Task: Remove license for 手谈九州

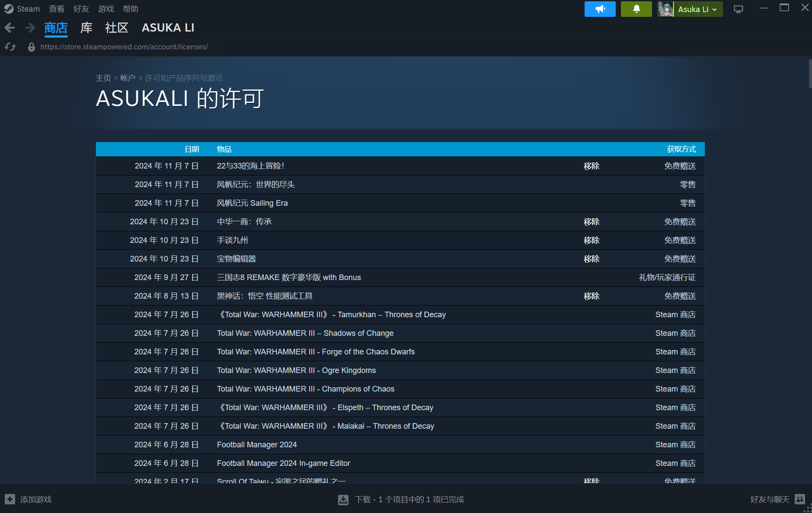Action: pyautogui.click(x=591, y=240)
